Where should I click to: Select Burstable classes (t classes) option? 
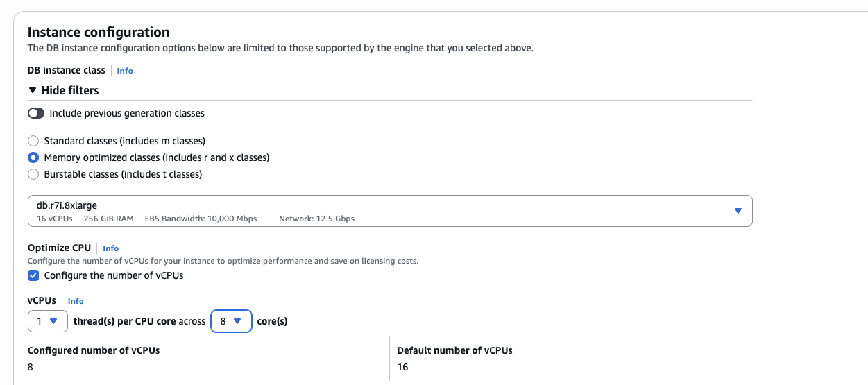coord(33,174)
